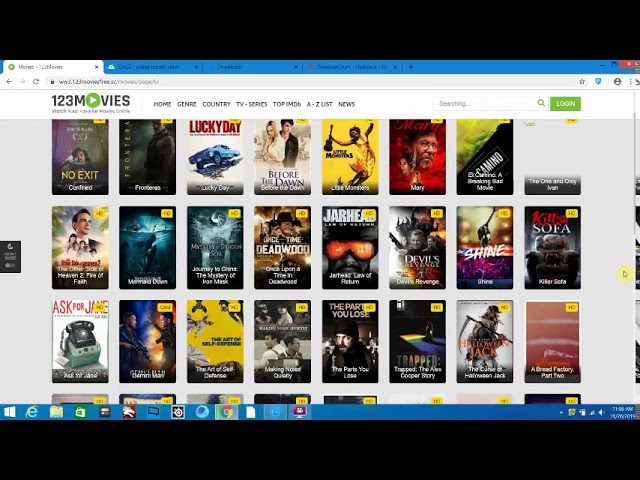
Task: Open El Camino: A Breaking Bad Movie
Action: [x=485, y=157]
